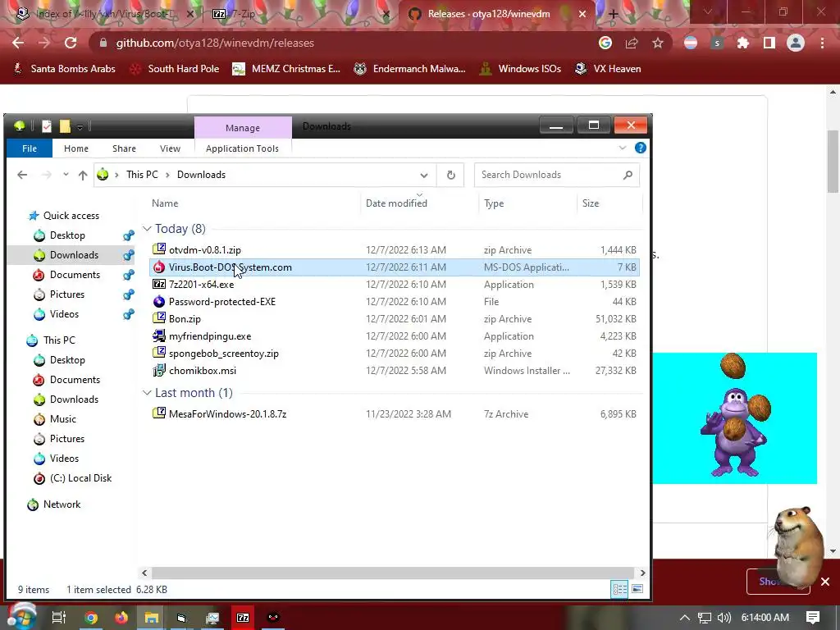
Task: Click the otvdm-v0.8.1.zip file icon
Action: (159, 249)
